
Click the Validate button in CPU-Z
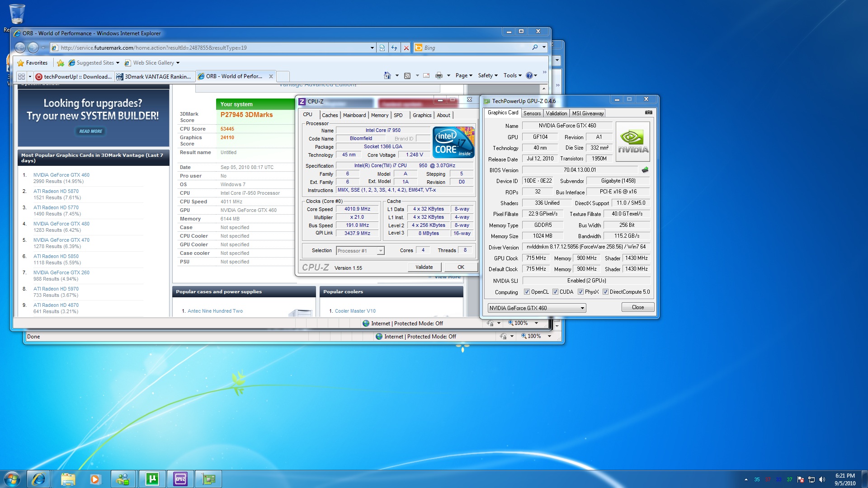pos(424,267)
